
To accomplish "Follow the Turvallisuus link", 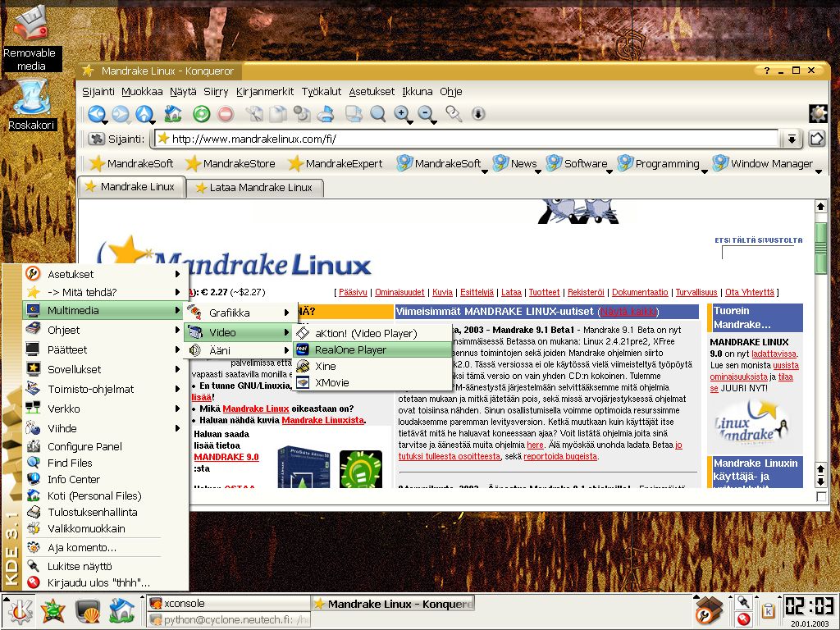I will tap(696, 292).
